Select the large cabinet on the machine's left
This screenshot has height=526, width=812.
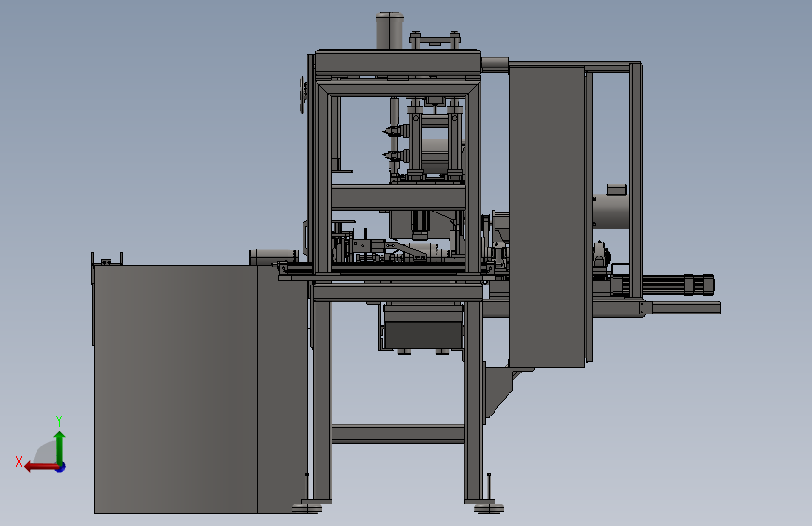point(199,388)
